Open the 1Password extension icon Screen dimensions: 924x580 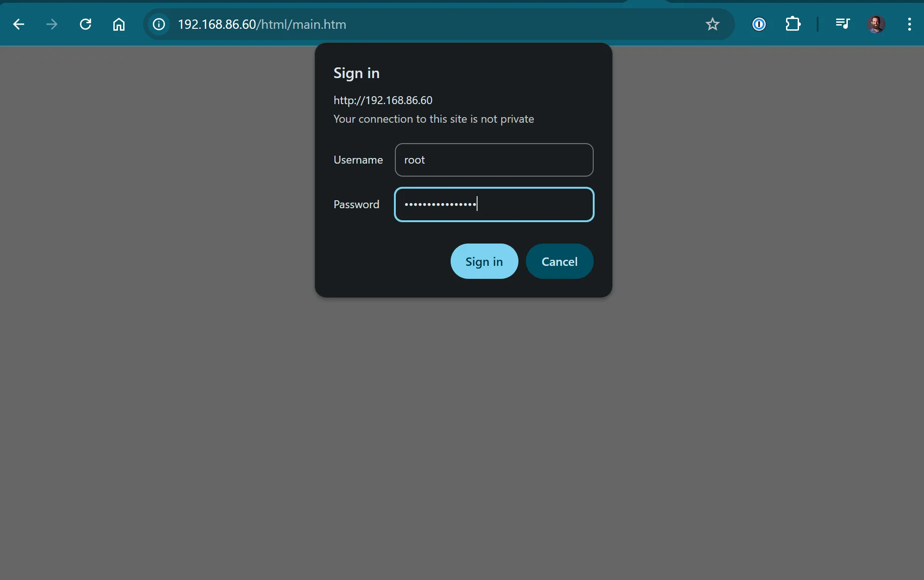[759, 24]
